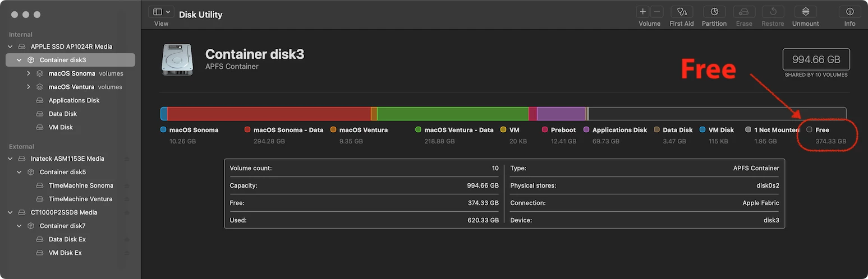Image resolution: width=868 pixels, height=279 pixels.
Task: Click the Restore toolbar icon
Action: coord(773,12)
